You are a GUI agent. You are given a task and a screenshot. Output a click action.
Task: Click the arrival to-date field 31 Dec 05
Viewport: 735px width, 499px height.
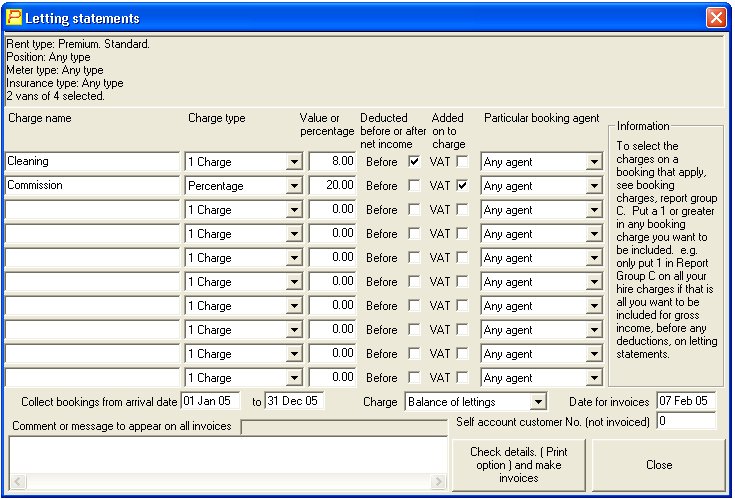[294, 401]
